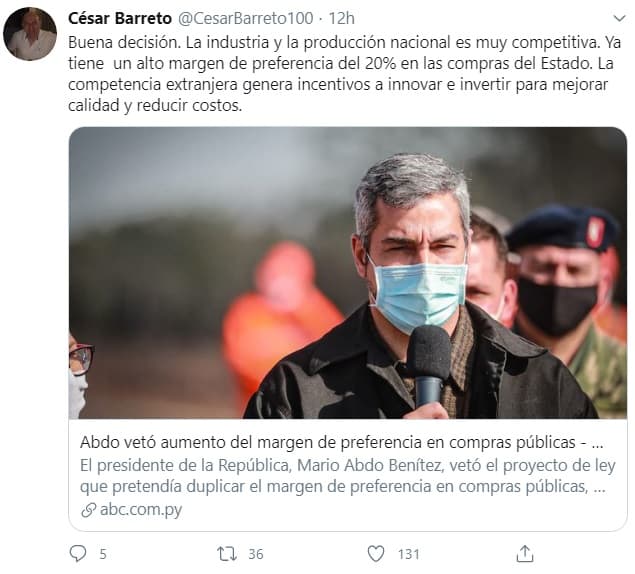This screenshot has height=574, width=635.
Task: Retweet the post via the retweet icon
Action: [227, 553]
